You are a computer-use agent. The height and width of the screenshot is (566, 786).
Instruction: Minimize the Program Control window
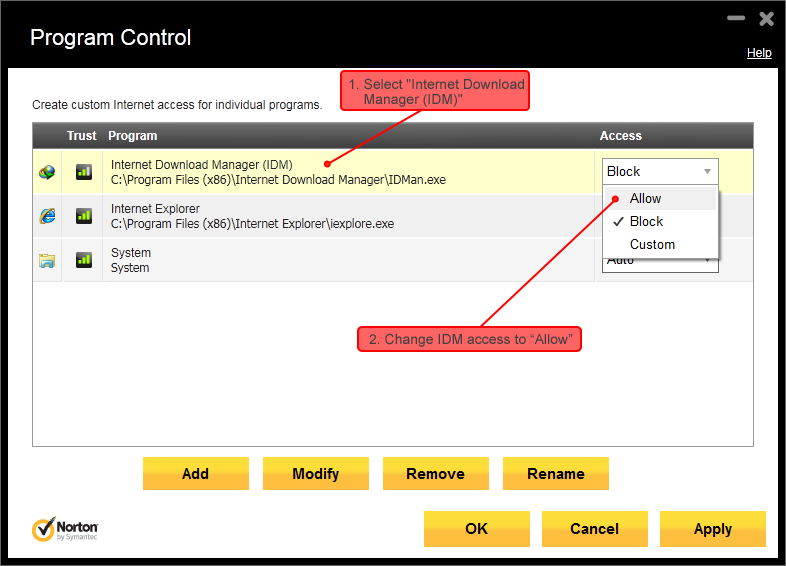(736, 19)
